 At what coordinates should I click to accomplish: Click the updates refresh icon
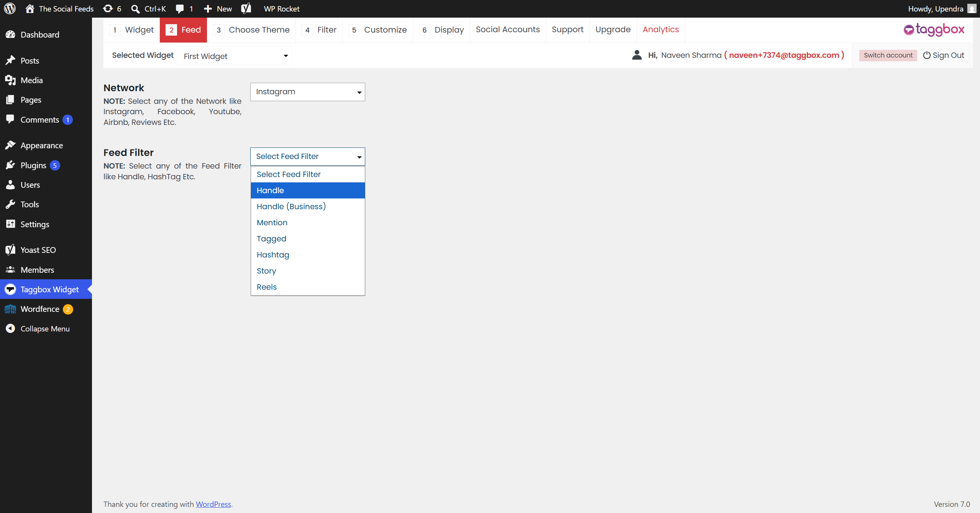point(108,8)
